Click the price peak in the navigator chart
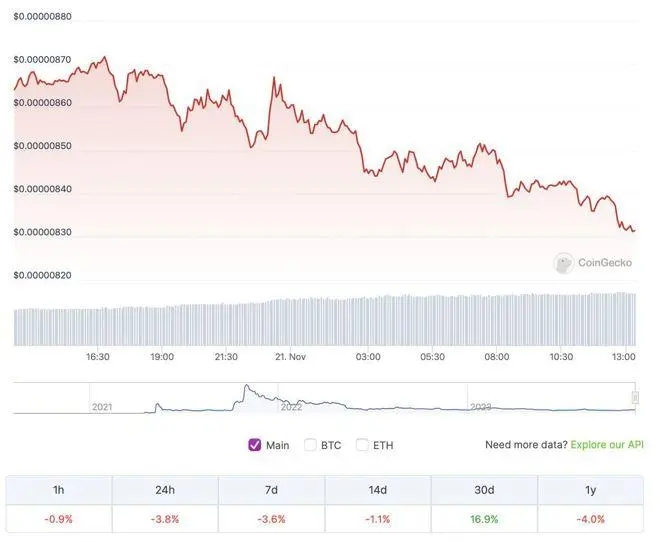Screen dimensions: 660x542 click(x=247, y=385)
